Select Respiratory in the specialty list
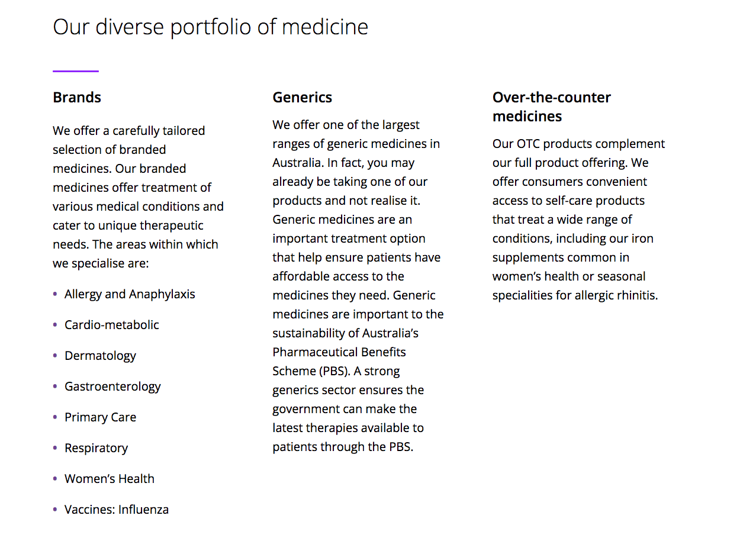Viewport: 756px width, 541px height. [x=96, y=448]
